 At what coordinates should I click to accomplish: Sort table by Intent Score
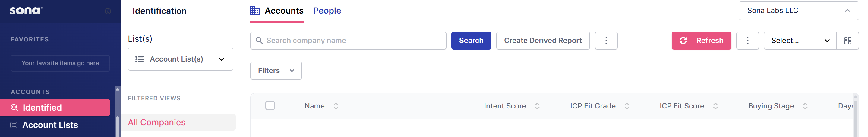(537, 106)
